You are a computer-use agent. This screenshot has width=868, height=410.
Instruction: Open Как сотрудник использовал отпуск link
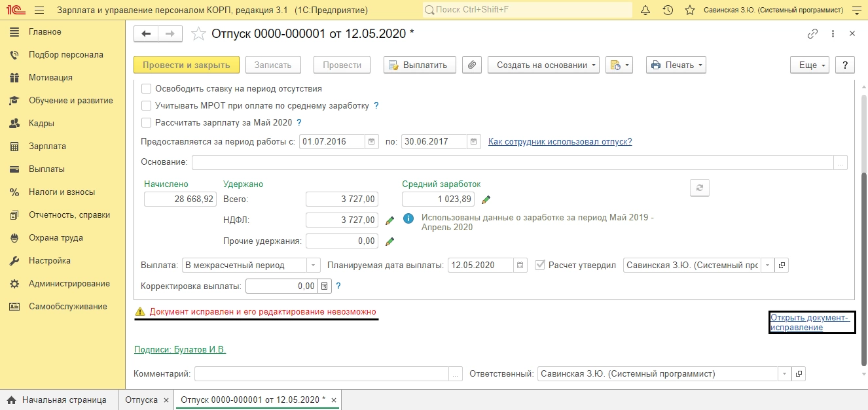coord(560,141)
